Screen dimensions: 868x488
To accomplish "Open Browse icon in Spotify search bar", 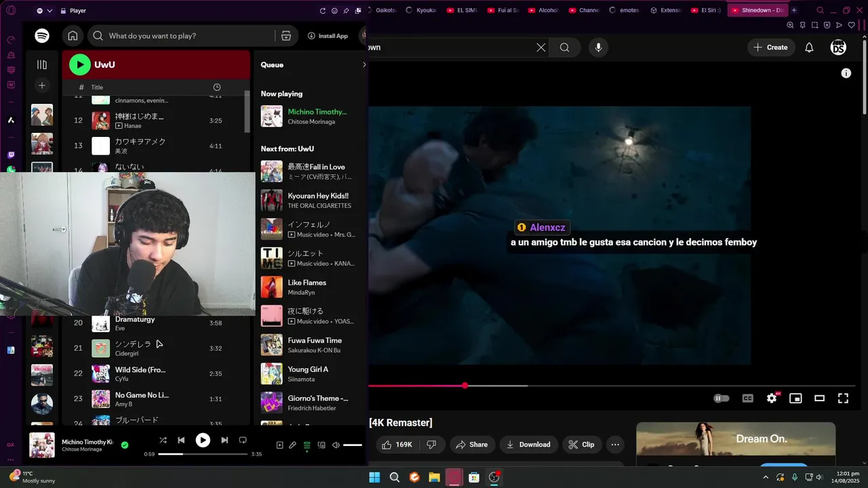I will click(285, 36).
